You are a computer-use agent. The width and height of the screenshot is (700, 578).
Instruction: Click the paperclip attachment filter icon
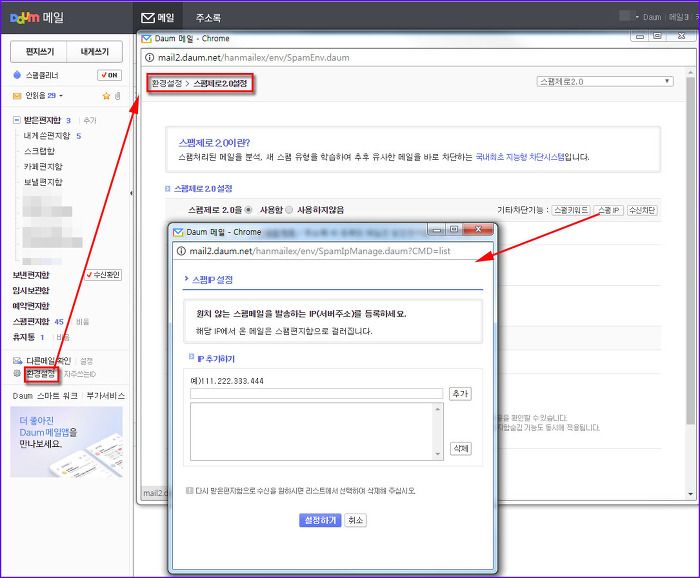(x=117, y=96)
